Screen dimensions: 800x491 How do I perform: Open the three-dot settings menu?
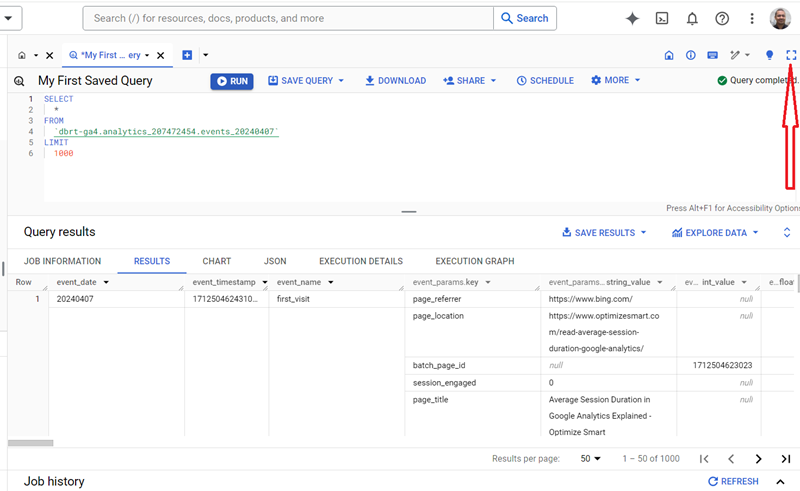tap(752, 18)
